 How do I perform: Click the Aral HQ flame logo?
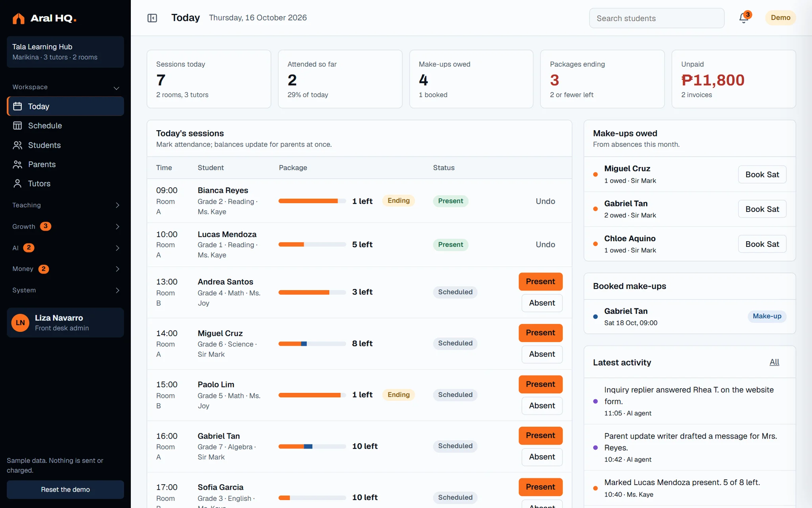pos(18,18)
